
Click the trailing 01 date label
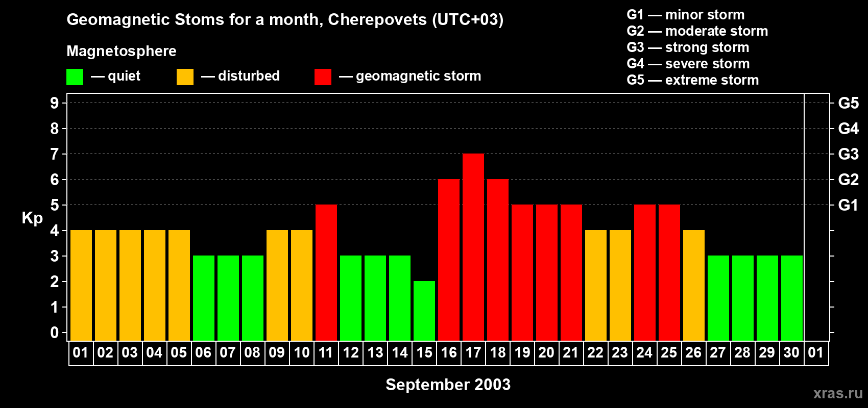click(x=816, y=352)
